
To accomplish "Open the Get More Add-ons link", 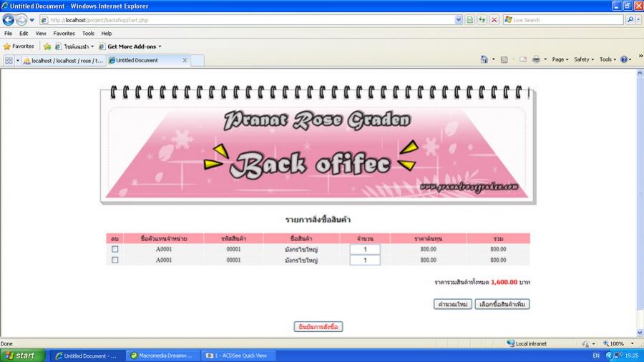I will pos(130,47).
